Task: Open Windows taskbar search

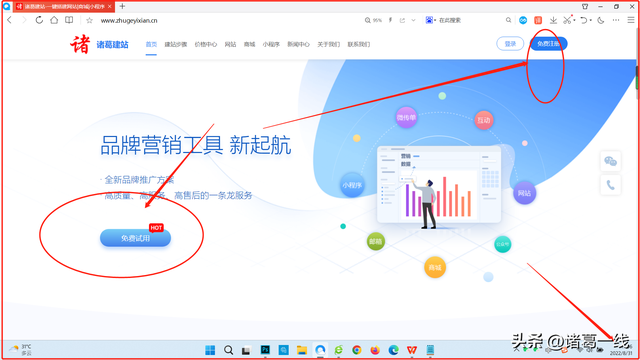Action: coord(229,350)
